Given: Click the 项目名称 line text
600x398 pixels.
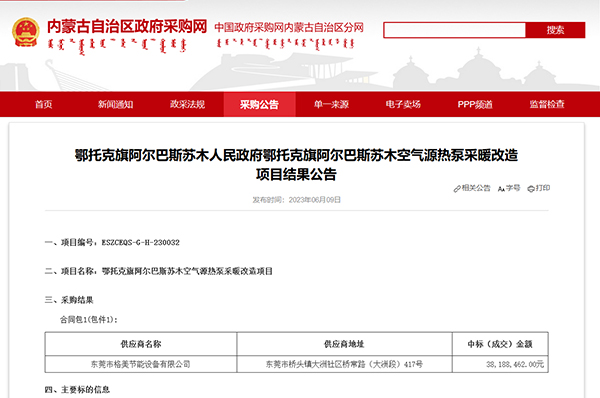Looking at the screenshot, I should pyautogui.click(x=158, y=271).
